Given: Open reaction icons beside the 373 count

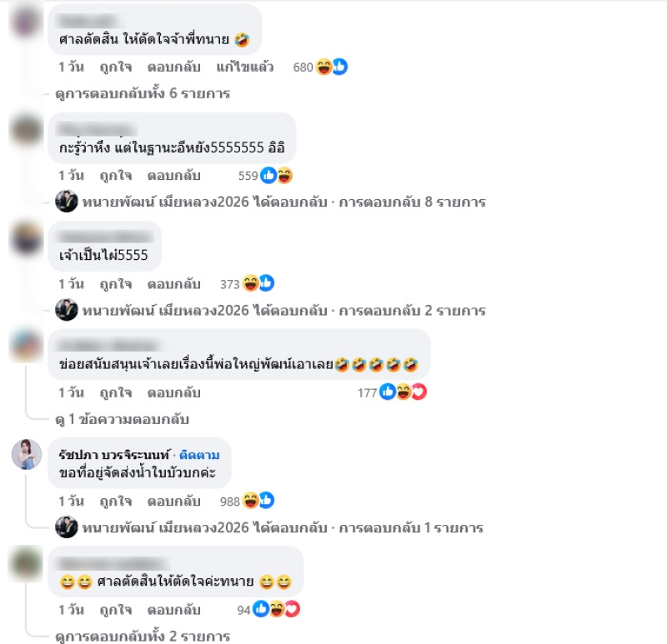Looking at the screenshot, I should [x=258, y=283].
